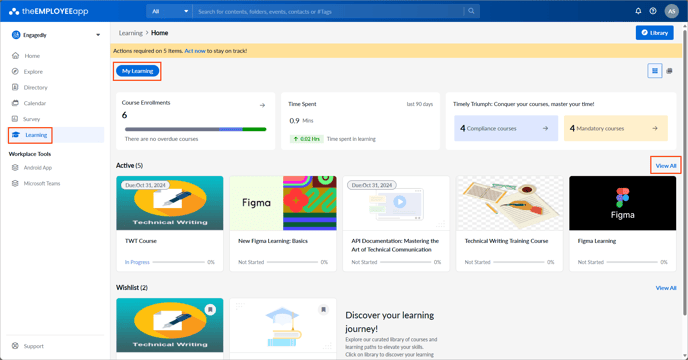Click the Home sidebar house icon

(x=15, y=56)
